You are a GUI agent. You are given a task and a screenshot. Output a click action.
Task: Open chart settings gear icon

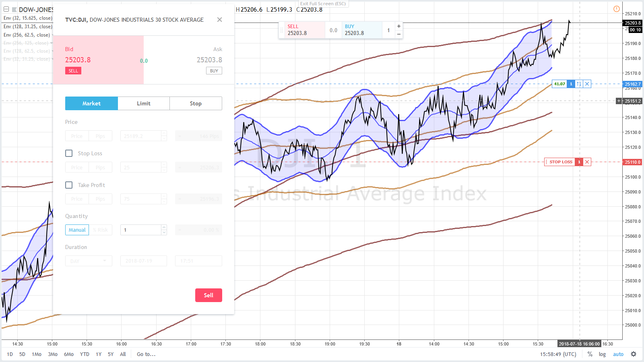[x=634, y=354]
